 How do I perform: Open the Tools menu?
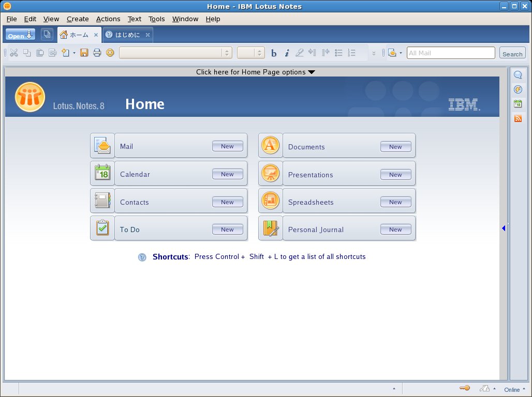156,19
